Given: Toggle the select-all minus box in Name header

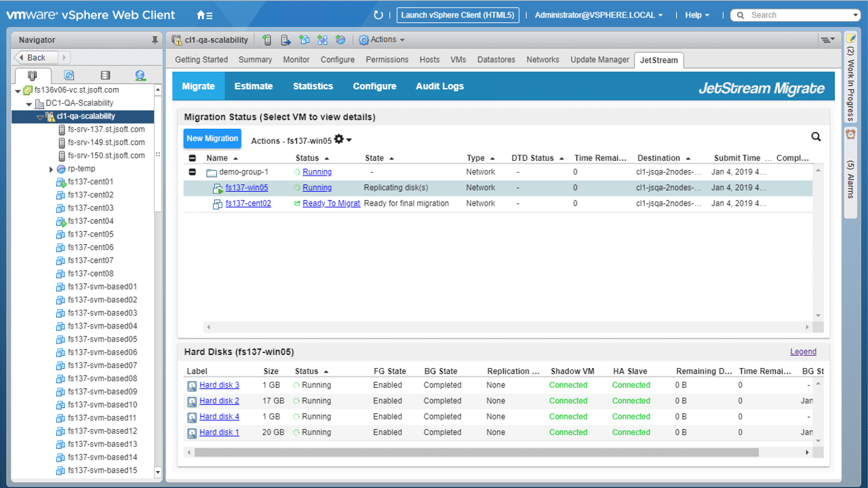Looking at the screenshot, I should pos(192,158).
